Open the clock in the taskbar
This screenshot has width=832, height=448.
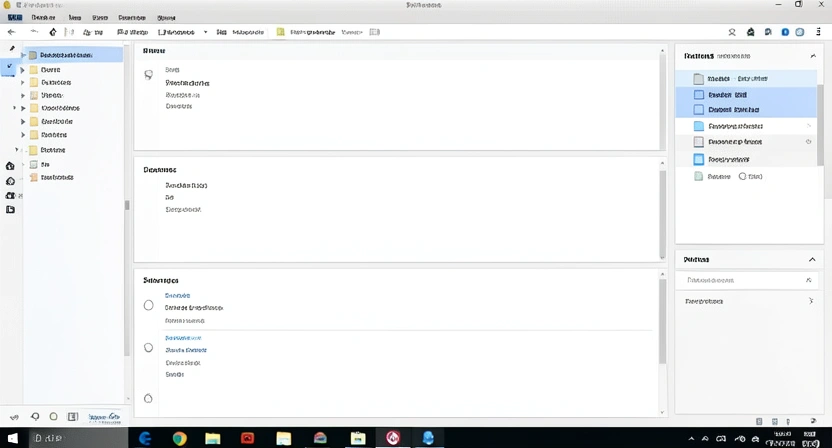[782, 438]
